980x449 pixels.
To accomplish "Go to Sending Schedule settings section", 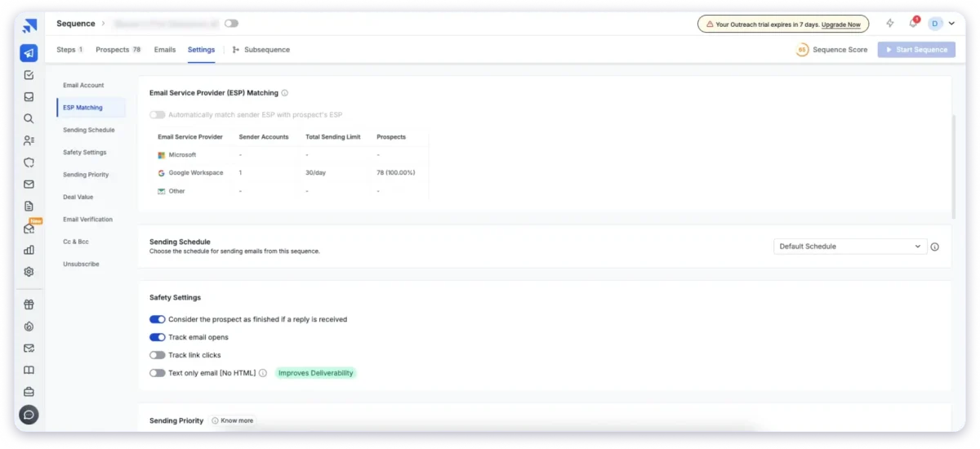I will click(x=89, y=130).
